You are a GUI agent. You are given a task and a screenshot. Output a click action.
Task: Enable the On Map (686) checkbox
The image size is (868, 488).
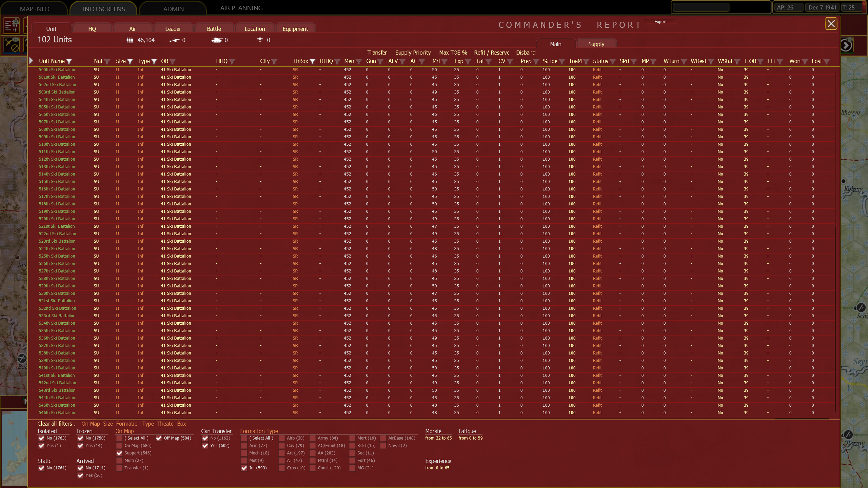tap(119, 446)
